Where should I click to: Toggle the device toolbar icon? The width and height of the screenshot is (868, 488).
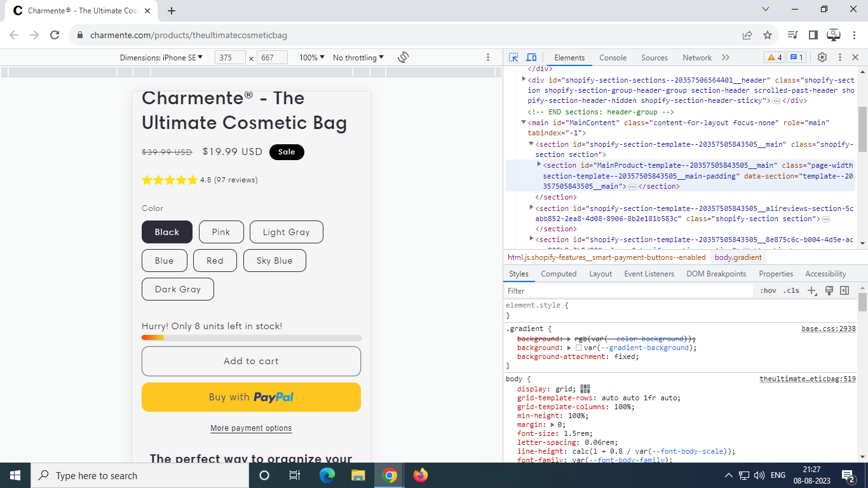(x=531, y=57)
